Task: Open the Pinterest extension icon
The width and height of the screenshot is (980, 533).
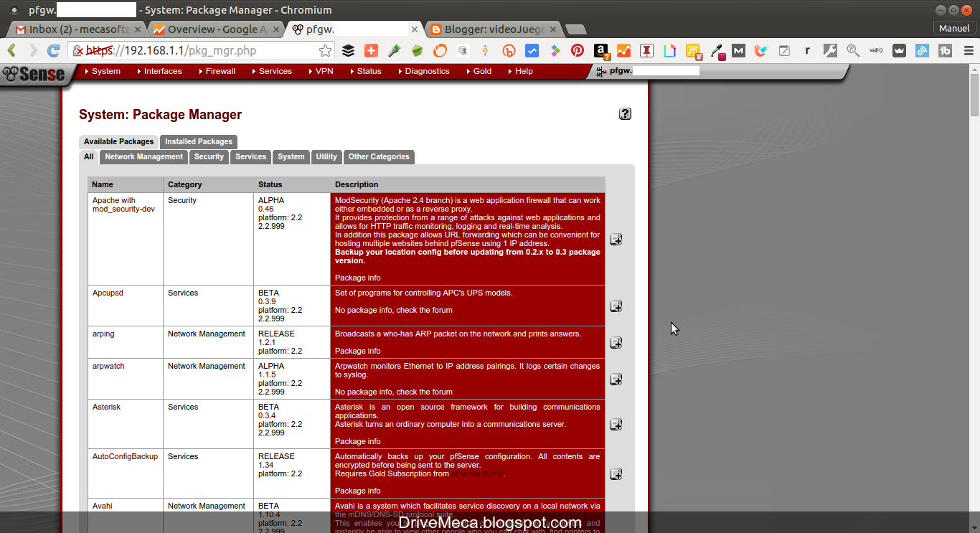Action: (578, 51)
